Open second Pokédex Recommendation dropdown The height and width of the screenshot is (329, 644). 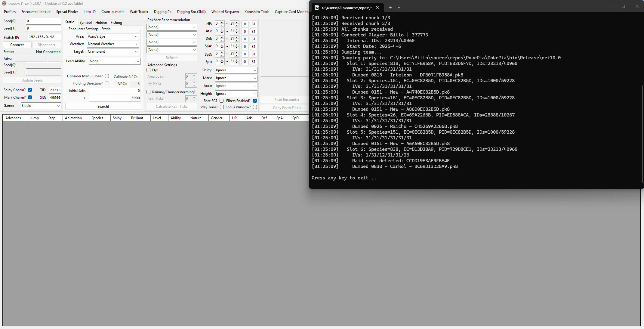[x=171, y=35]
